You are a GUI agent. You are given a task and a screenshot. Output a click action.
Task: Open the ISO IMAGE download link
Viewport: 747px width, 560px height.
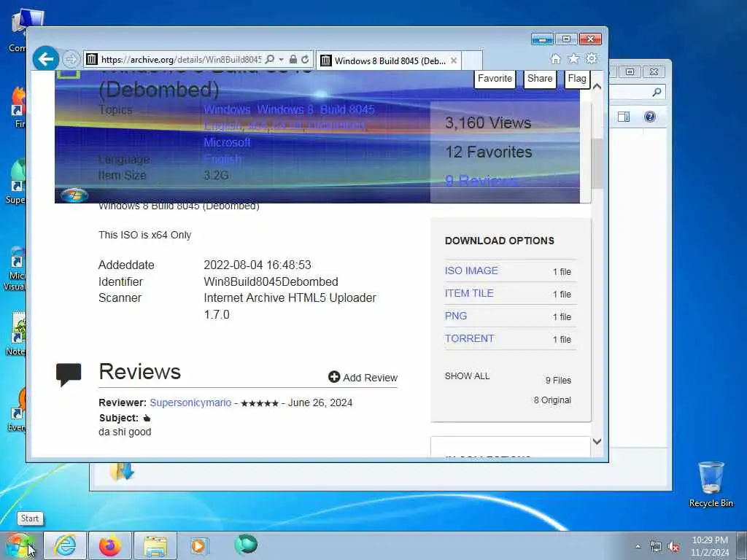tap(471, 271)
